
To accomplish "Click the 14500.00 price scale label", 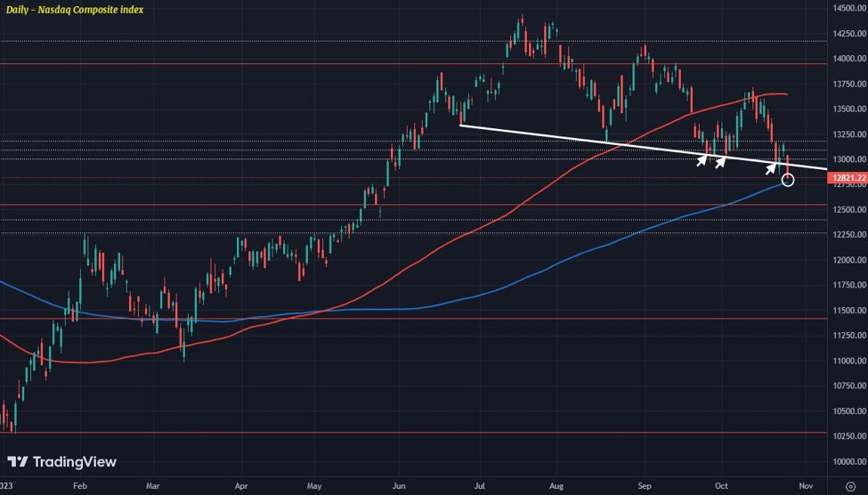I will (849, 8).
